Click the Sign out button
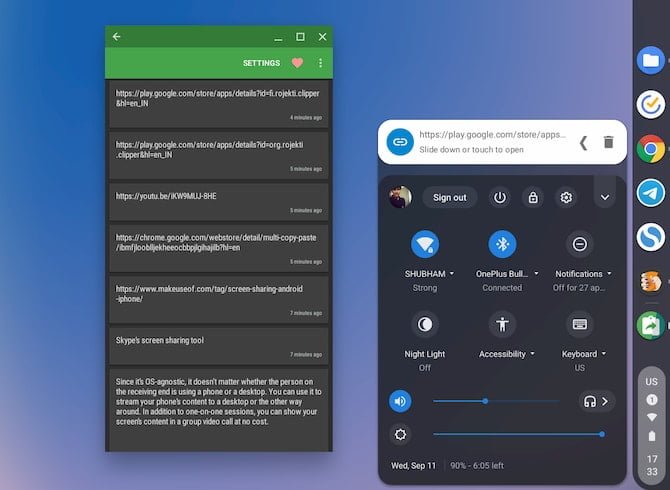670x490 pixels. 450,197
